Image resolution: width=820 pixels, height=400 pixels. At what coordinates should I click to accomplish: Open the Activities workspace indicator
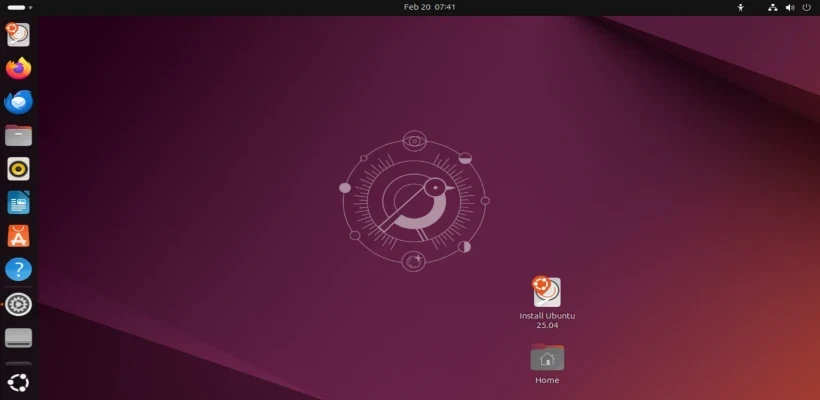tap(19, 7)
